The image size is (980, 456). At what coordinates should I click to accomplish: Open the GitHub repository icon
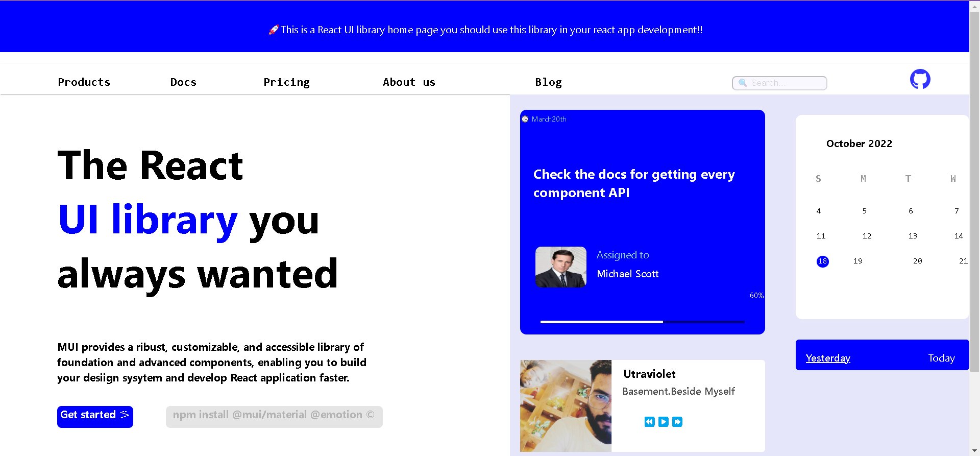(x=919, y=79)
